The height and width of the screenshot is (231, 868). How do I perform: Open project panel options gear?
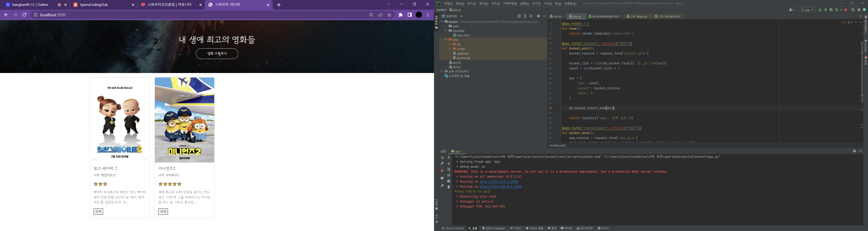[x=538, y=16]
